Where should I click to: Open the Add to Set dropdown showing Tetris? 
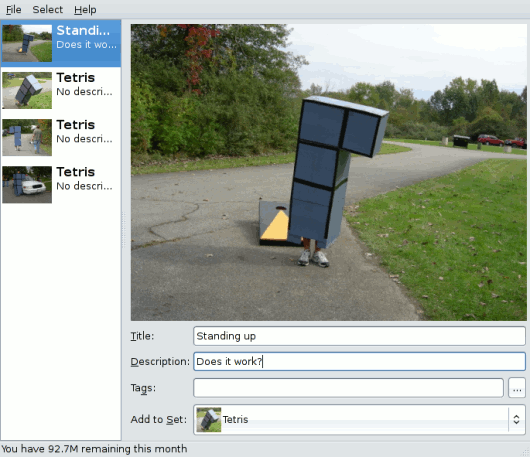(359, 419)
